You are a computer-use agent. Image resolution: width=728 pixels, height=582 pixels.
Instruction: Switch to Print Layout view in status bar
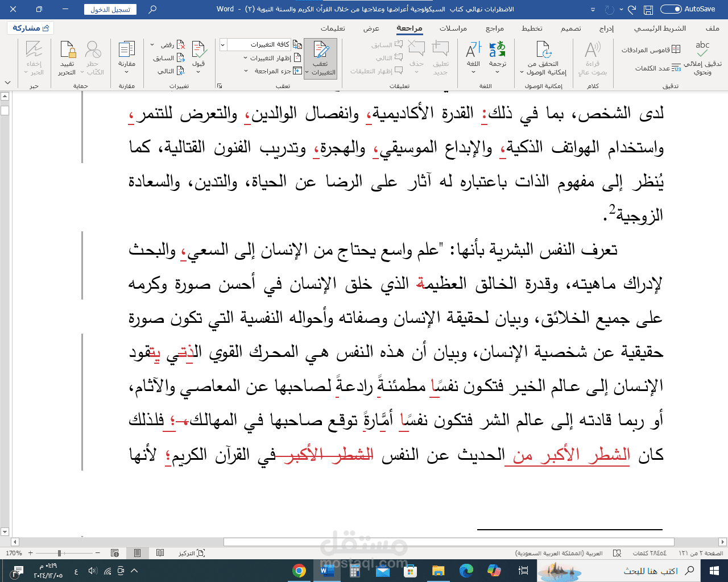coord(137,552)
